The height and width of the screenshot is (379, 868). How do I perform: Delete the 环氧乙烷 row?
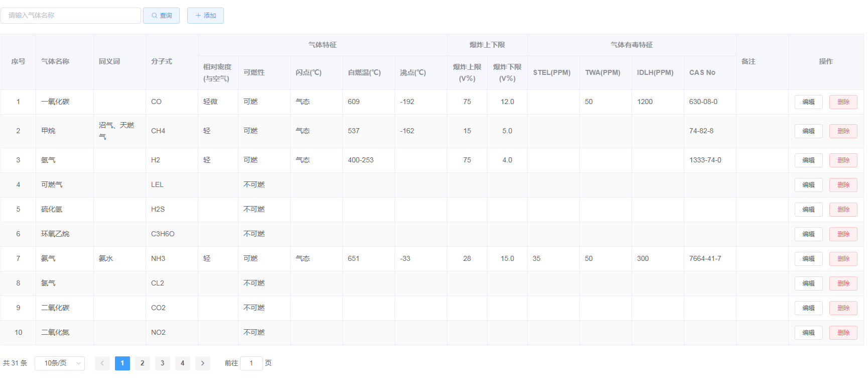tap(843, 234)
